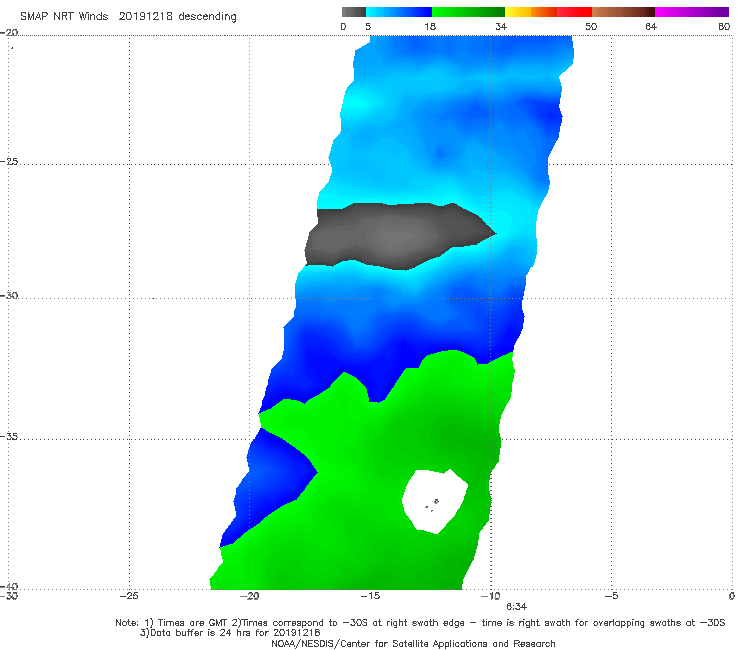Click the color bar label '50'
Viewport: 740px width, 650px height.
click(x=591, y=26)
